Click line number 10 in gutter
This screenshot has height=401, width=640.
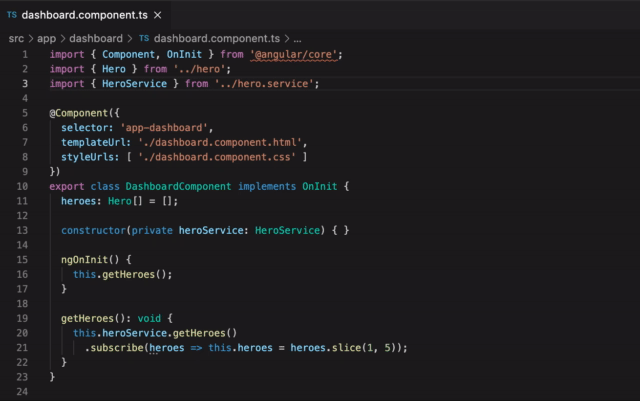click(x=22, y=187)
